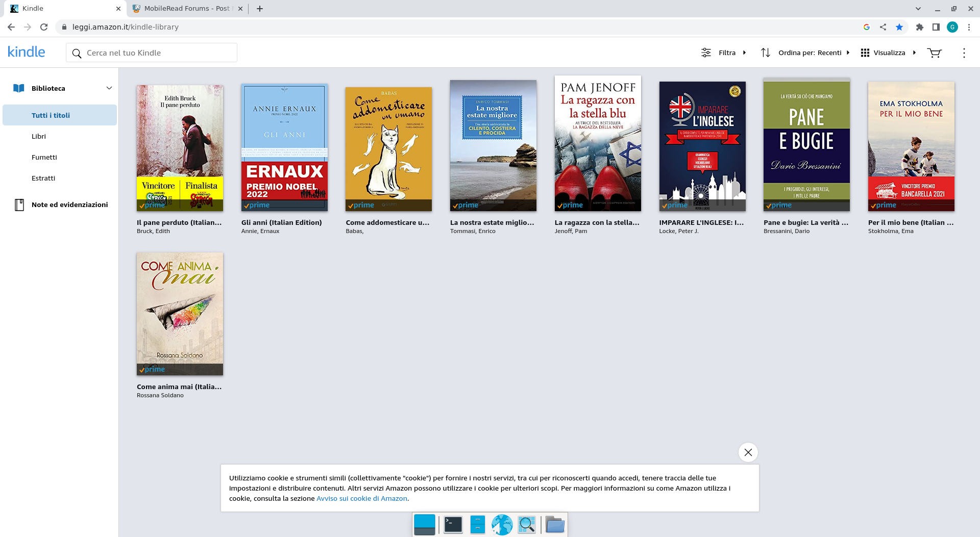Screen dimensions: 980x537
Task: Click the author name Locke, Peter J.
Action: 679,232
